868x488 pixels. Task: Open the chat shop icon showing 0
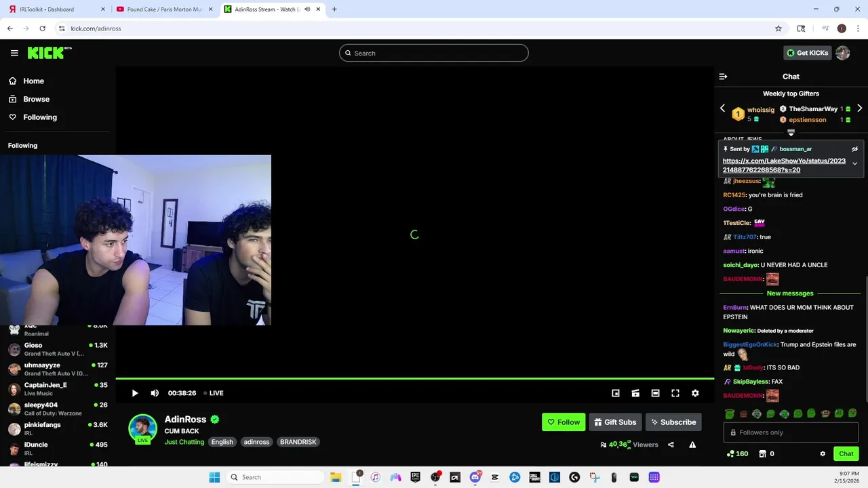point(766,454)
